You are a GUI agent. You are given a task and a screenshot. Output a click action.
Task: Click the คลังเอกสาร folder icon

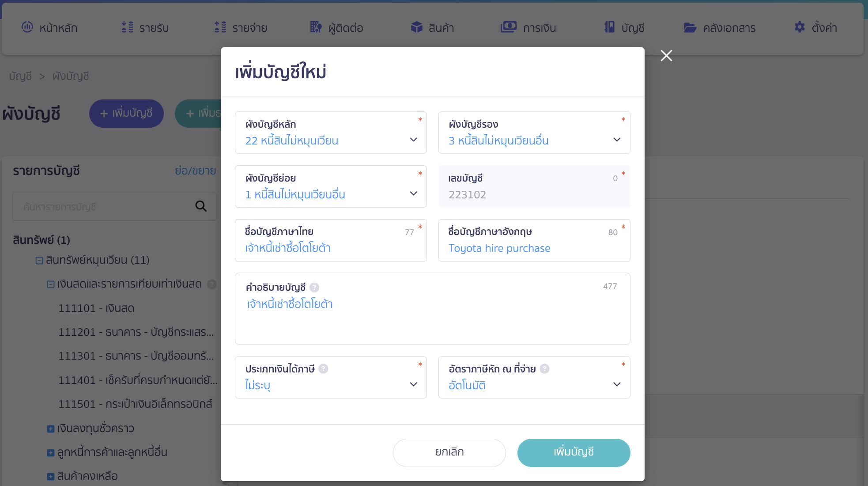tap(690, 28)
